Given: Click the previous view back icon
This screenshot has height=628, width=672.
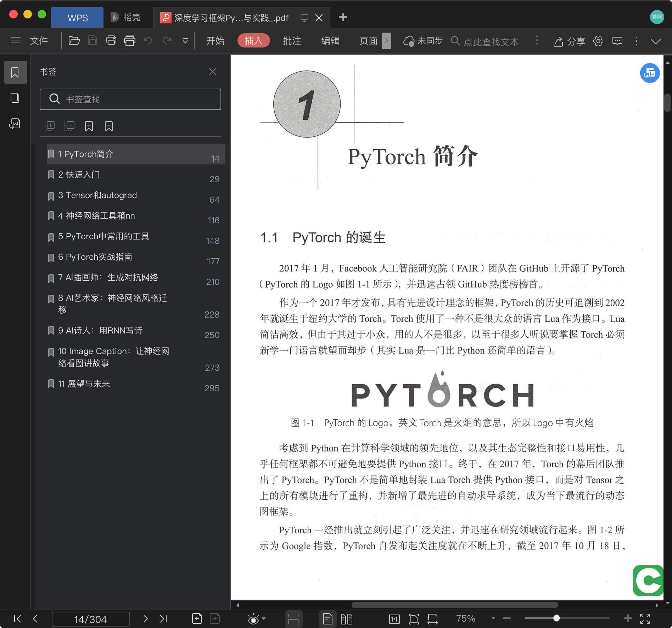Looking at the screenshot, I should [197, 619].
